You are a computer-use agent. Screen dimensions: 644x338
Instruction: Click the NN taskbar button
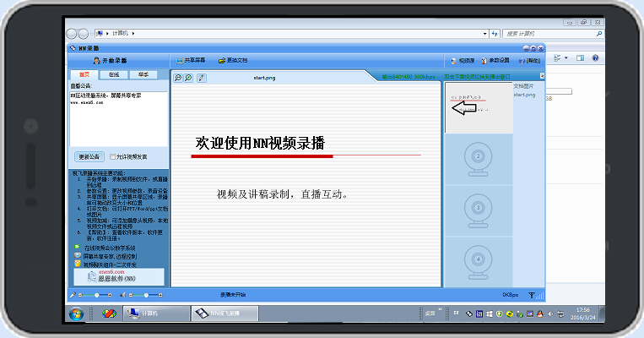[x=225, y=313]
